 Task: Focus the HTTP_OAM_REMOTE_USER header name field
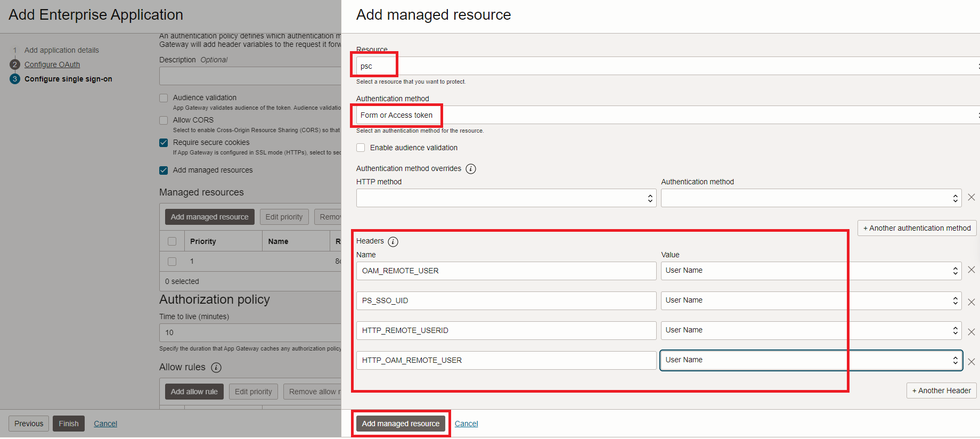(x=506, y=360)
